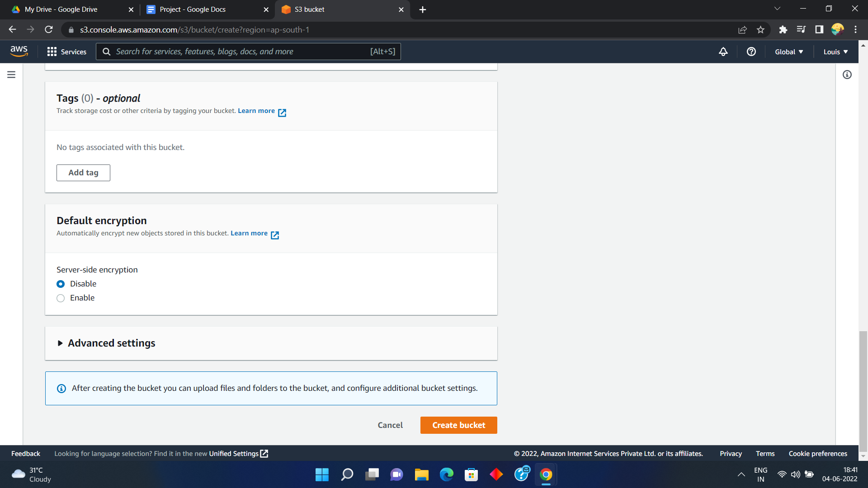Open the Louis account dropdown

(x=835, y=52)
